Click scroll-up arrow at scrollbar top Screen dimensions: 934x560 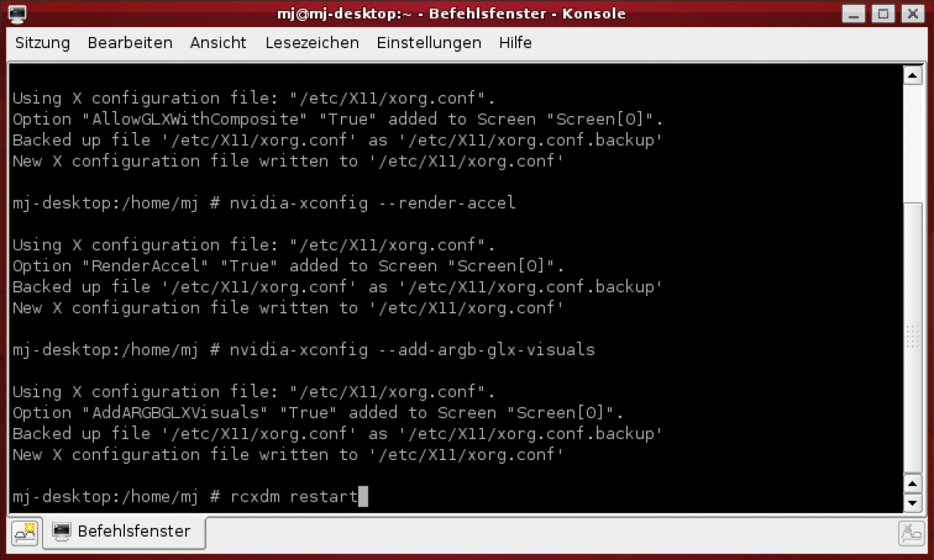913,74
